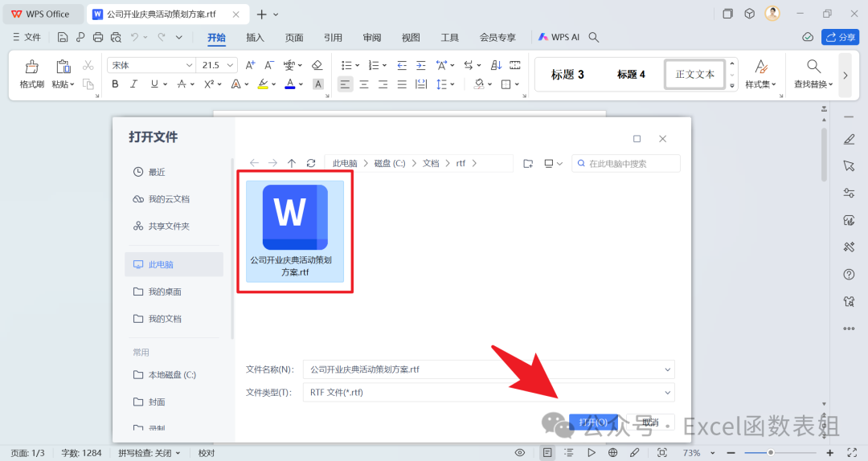
Task: Click the WPS AI button
Action: 559,37
